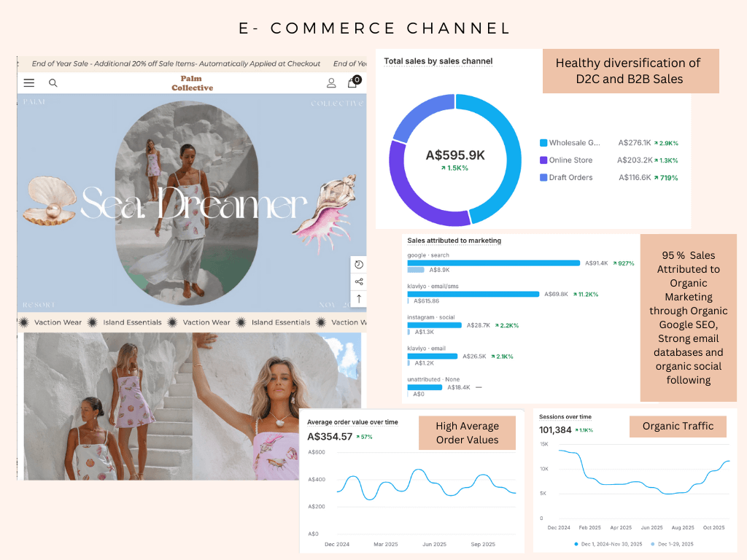
Task: Click the Palm Collective logo
Action: point(191,83)
